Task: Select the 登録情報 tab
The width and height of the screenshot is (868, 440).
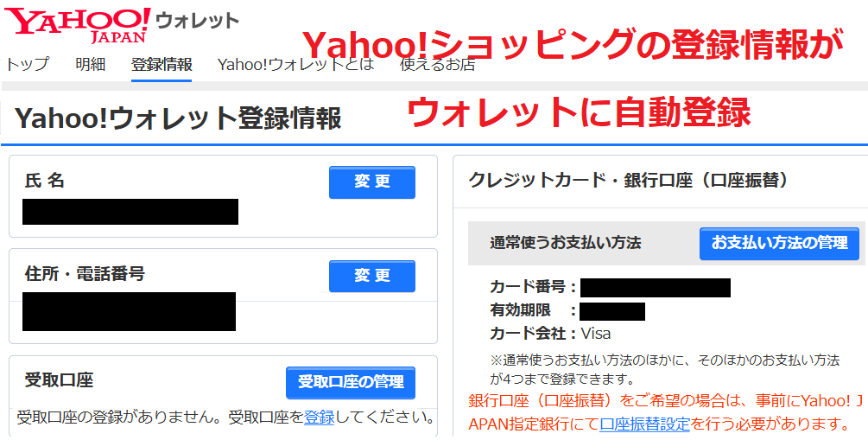Action: [162, 65]
